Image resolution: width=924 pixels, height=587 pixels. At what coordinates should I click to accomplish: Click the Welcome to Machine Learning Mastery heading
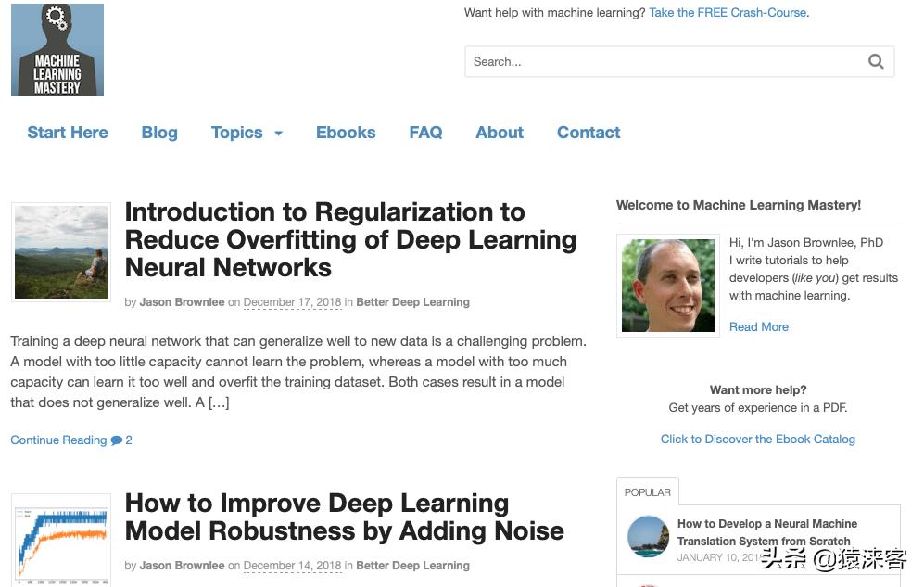739,205
